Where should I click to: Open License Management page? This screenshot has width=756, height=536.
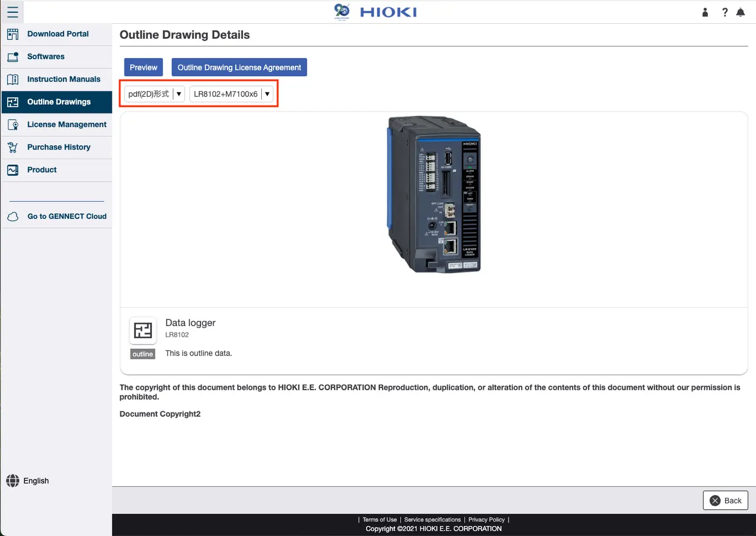click(56, 125)
